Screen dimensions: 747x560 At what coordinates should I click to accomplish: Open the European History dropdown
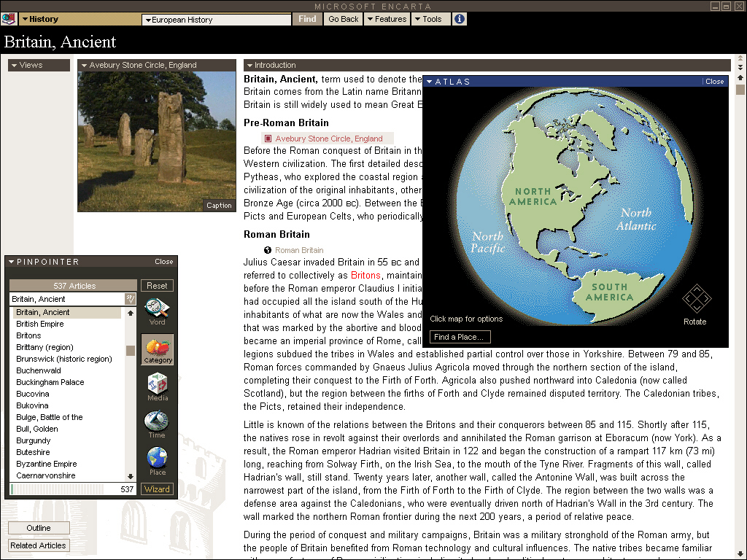[x=216, y=20]
